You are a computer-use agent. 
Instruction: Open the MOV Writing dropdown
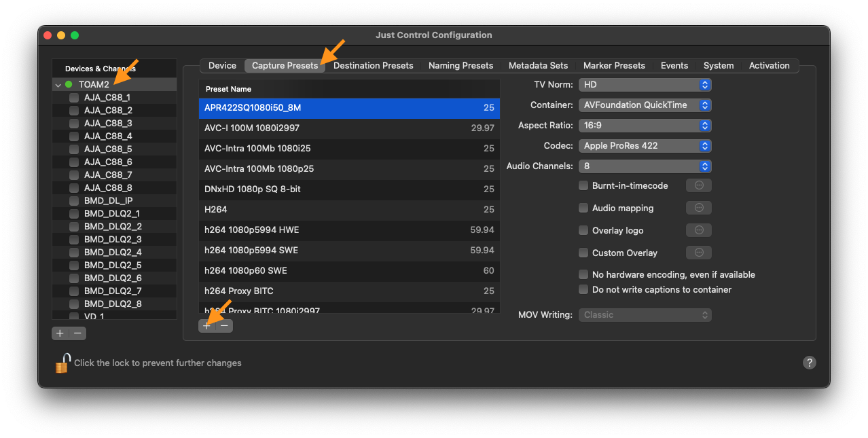pos(645,315)
